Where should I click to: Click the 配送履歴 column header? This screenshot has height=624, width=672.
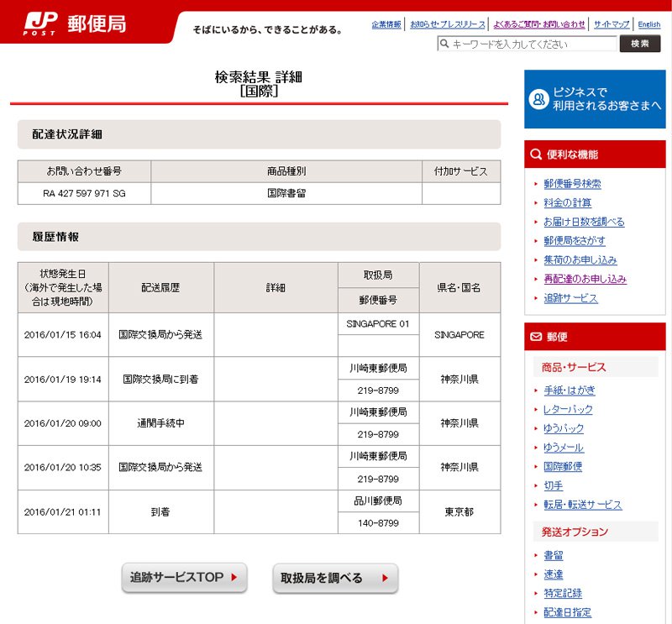click(x=160, y=287)
